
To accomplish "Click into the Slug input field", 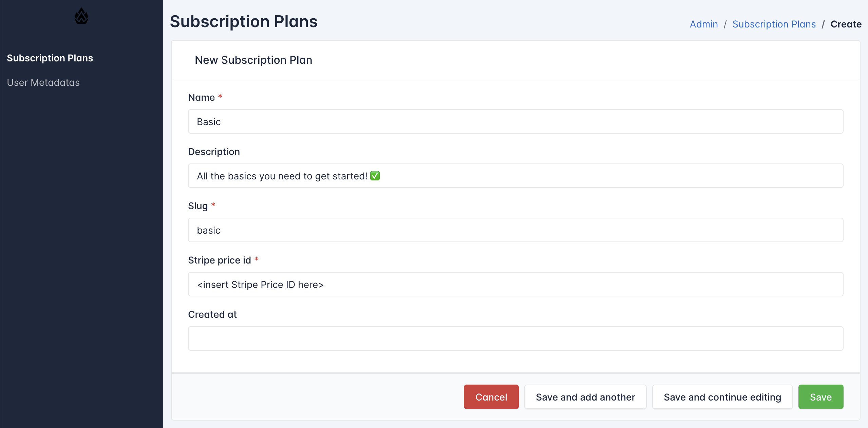I will pos(515,230).
